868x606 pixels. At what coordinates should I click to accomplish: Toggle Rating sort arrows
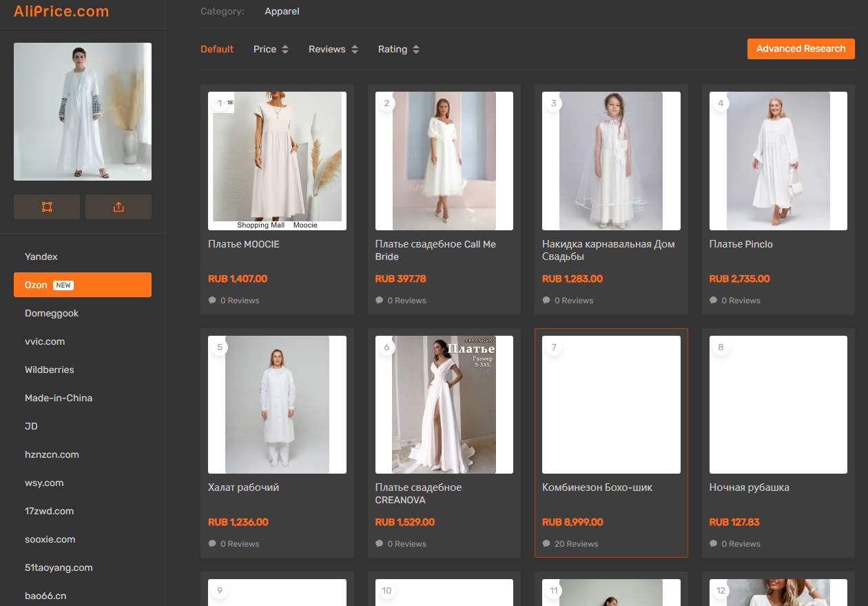416,50
